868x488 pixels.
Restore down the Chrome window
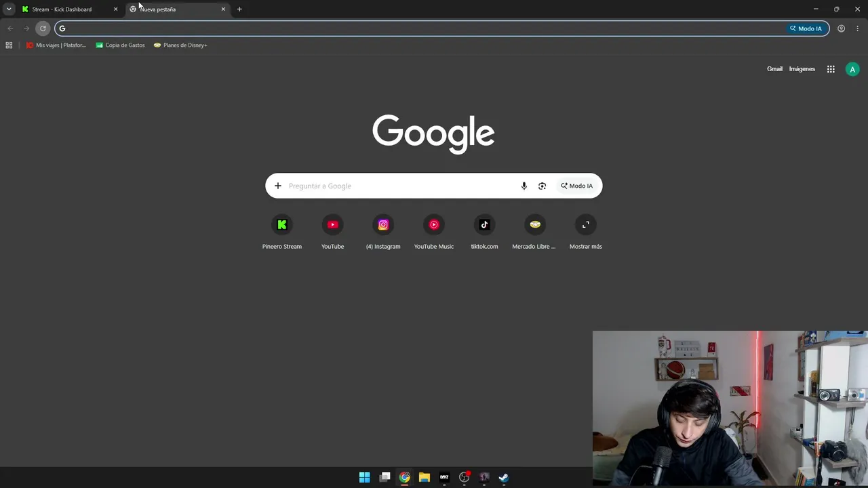[837, 9]
